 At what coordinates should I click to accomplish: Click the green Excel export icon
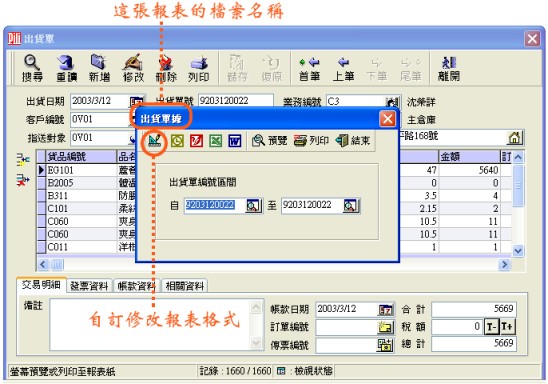pos(216,141)
